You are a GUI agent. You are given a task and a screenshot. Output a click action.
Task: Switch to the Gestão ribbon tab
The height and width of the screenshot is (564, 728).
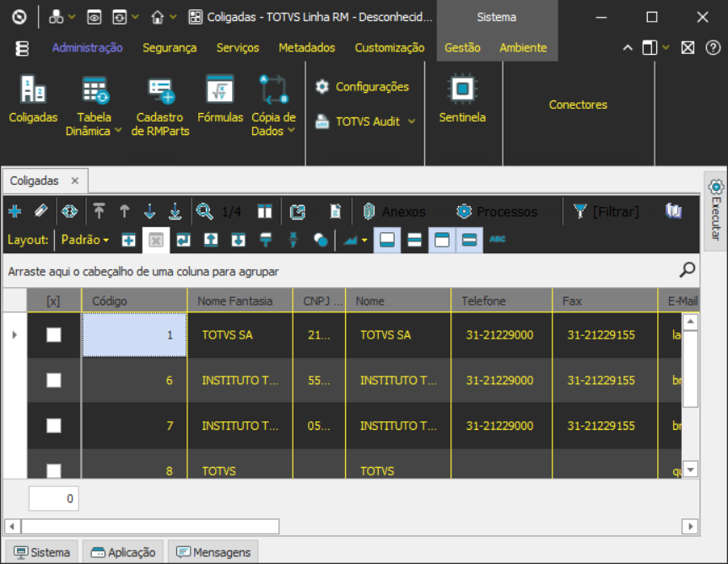coord(462,48)
